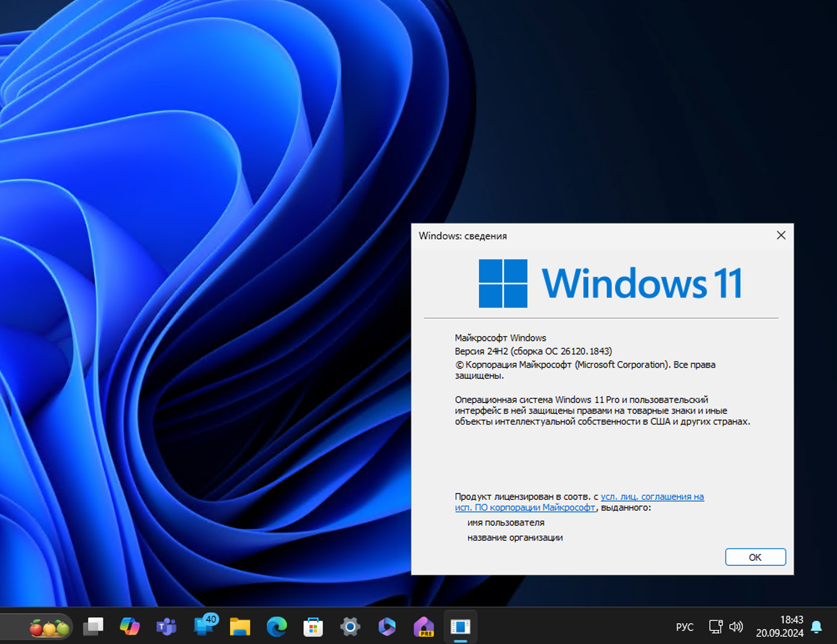Open File Explorer
Viewport: 837px width, 644px height.
[240, 626]
